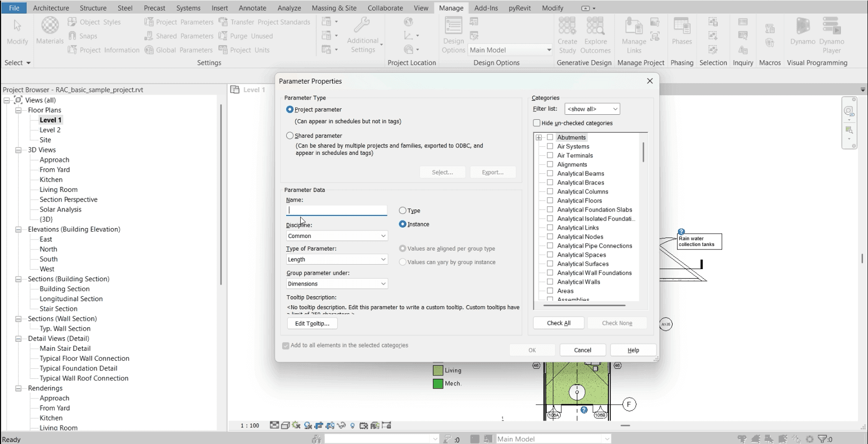Image resolution: width=868 pixels, height=444 pixels.
Task: Collapse Floor Plans in Project Browser
Action: coord(19,110)
